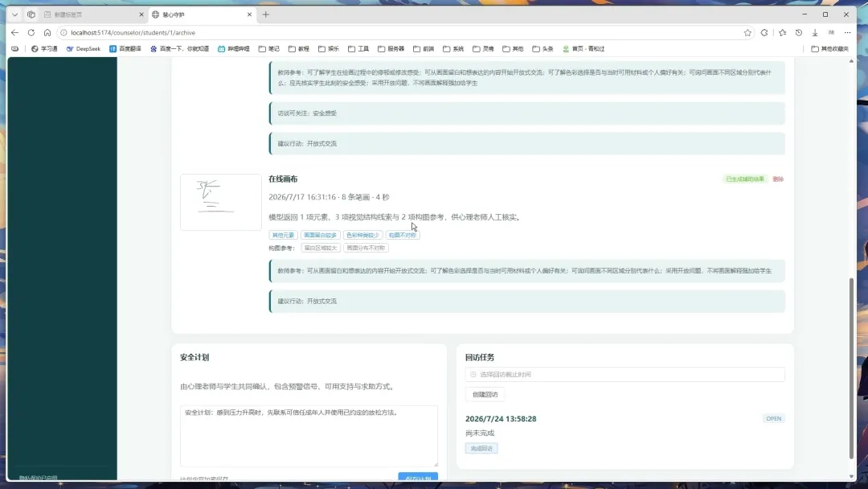The width and height of the screenshot is (868, 489).
Task: Expand the 前端 bookmark folder
Action: click(424, 49)
